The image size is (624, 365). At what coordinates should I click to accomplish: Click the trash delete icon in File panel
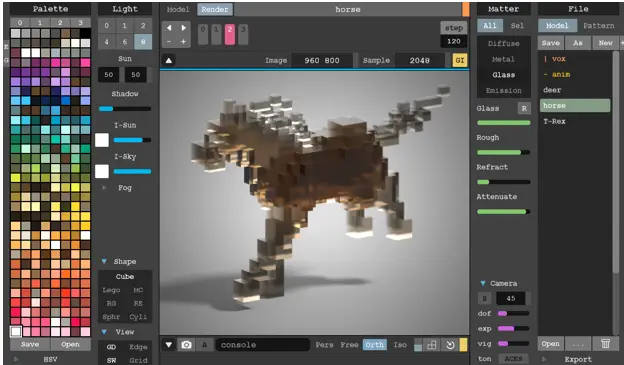point(605,344)
